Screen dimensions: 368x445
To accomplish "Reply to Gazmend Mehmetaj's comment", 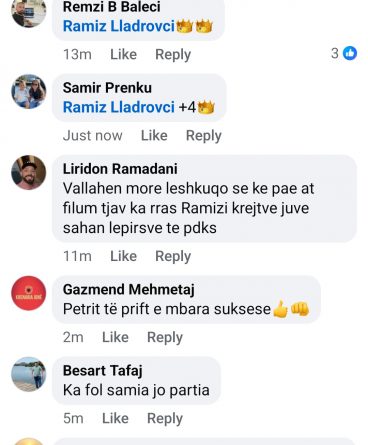I will click(165, 337).
